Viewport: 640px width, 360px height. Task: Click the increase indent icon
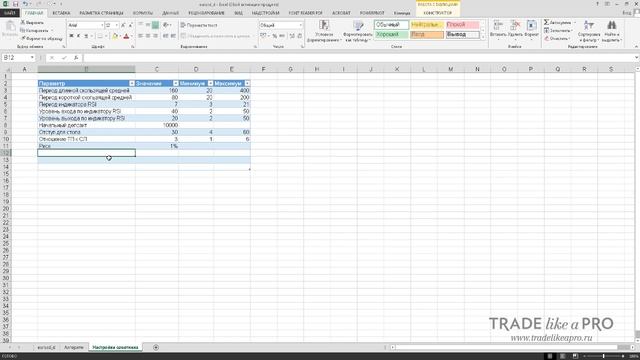click(173, 36)
